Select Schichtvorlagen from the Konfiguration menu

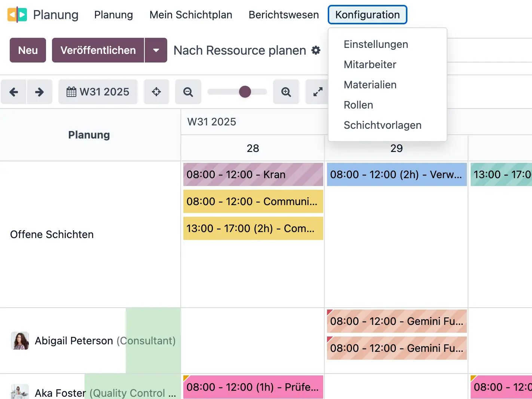tap(382, 125)
